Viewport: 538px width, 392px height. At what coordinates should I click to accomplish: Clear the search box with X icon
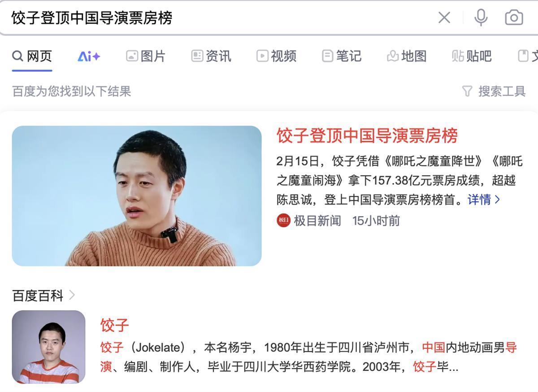[x=444, y=17]
